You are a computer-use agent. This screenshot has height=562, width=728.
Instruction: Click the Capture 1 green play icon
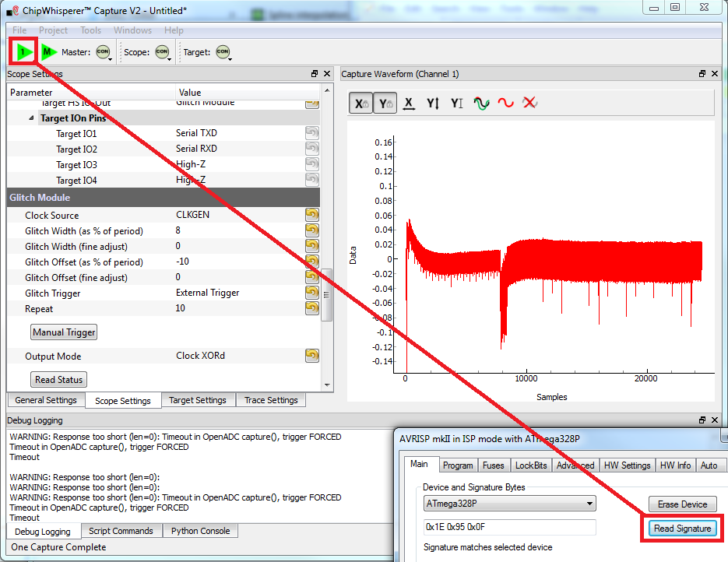[24, 52]
